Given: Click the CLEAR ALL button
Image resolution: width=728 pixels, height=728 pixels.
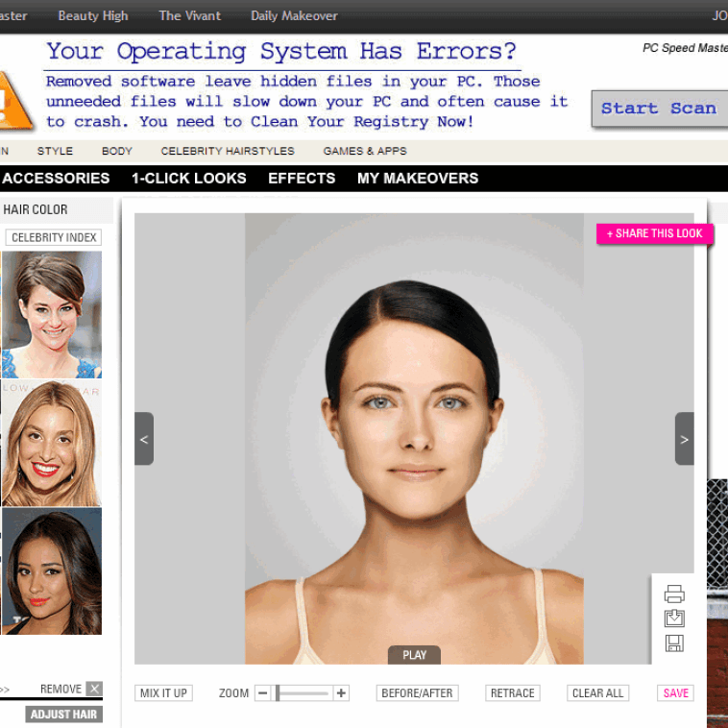Looking at the screenshot, I should [597, 692].
